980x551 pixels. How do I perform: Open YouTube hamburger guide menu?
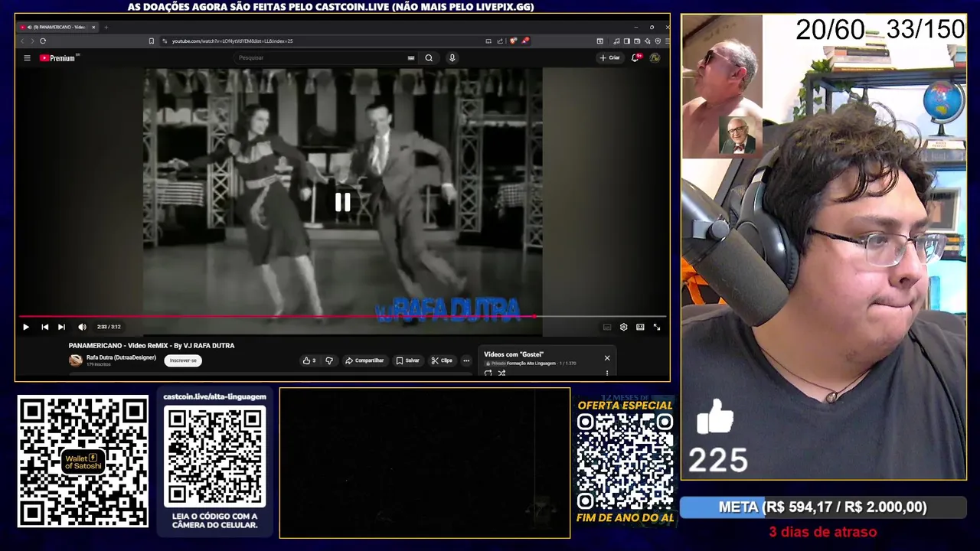pos(27,58)
